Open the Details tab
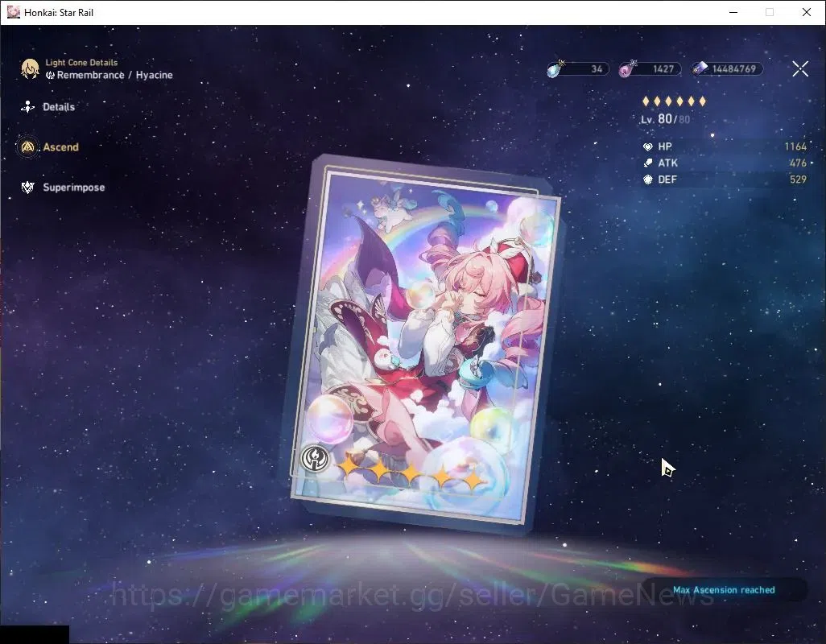 pos(59,107)
